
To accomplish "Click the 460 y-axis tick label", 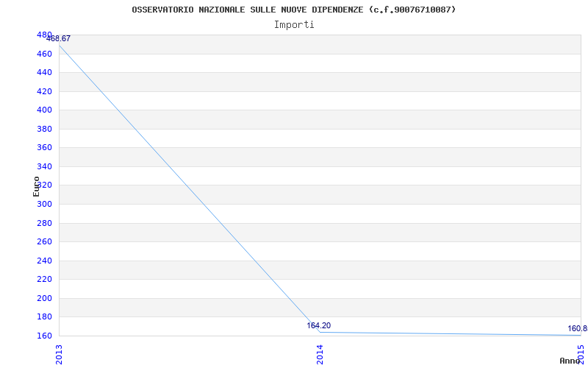I will pyautogui.click(x=44, y=54).
